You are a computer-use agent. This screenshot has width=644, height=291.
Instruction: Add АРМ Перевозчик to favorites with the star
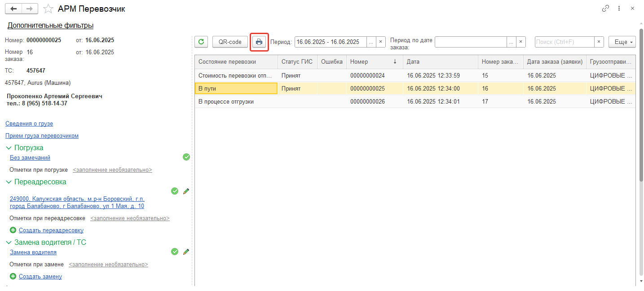pos(48,9)
